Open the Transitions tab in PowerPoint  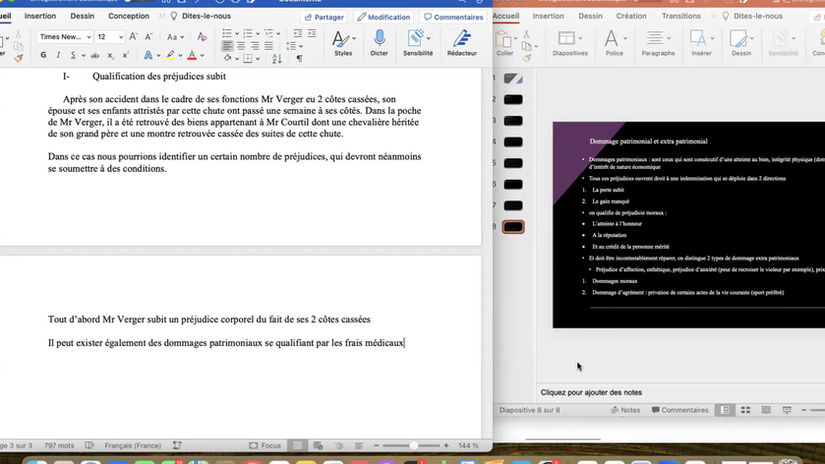coord(681,16)
